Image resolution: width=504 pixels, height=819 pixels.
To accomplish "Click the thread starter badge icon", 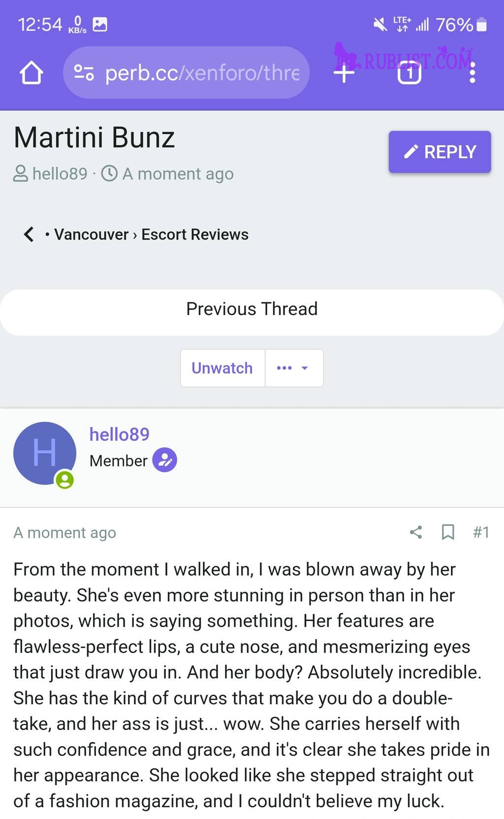I will 165,460.
